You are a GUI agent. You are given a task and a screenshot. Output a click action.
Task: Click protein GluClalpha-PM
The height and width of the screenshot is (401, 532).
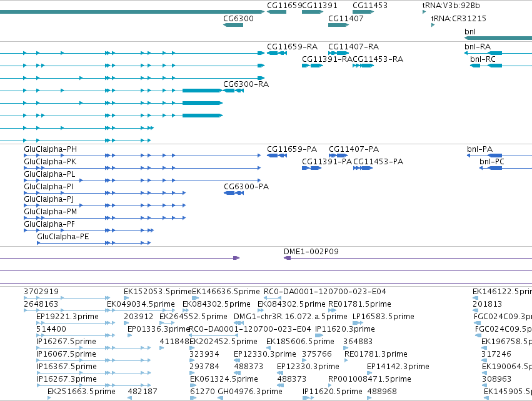[x=51, y=212]
